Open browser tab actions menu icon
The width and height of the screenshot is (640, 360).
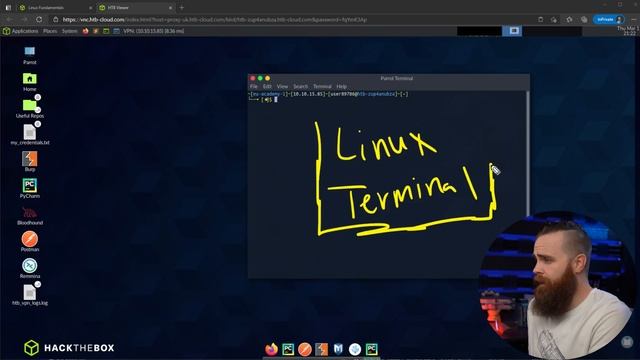point(8,7)
